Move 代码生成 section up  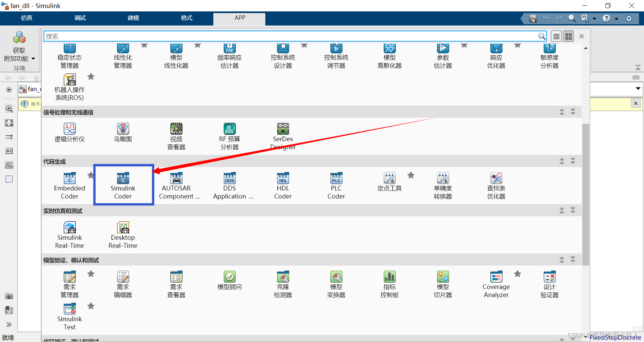(x=562, y=161)
